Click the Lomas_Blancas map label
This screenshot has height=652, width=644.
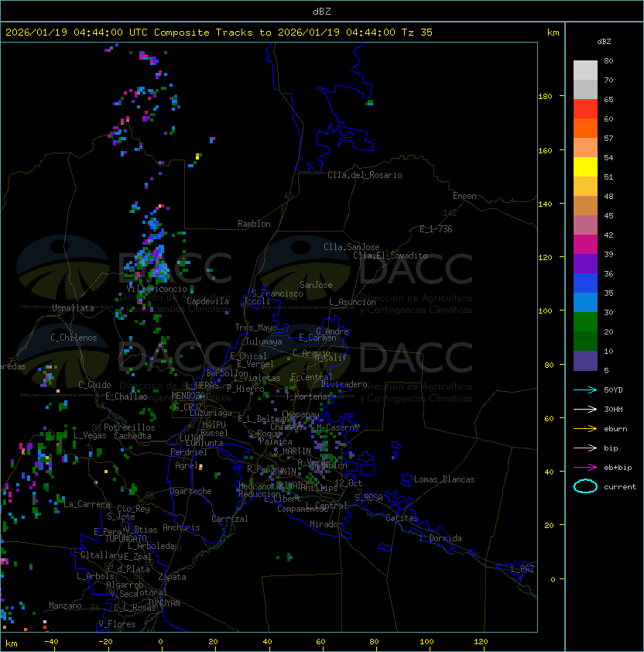tap(444, 479)
